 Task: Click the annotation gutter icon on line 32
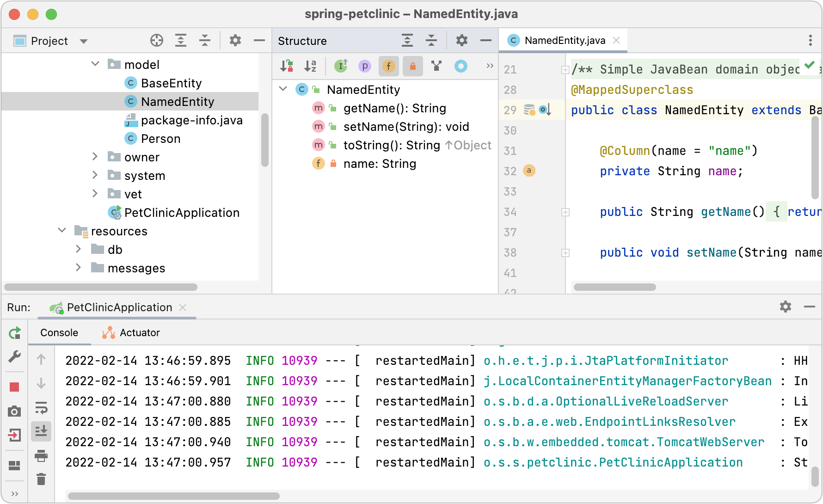529,171
